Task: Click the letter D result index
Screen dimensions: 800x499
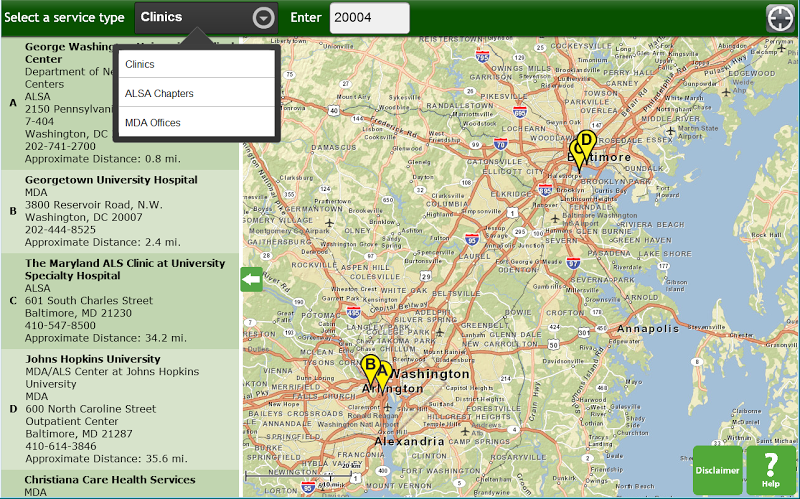Action: point(13,409)
